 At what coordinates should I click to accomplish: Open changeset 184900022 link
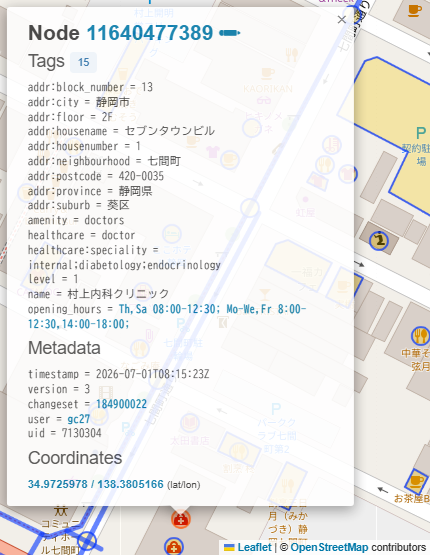click(121, 404)
